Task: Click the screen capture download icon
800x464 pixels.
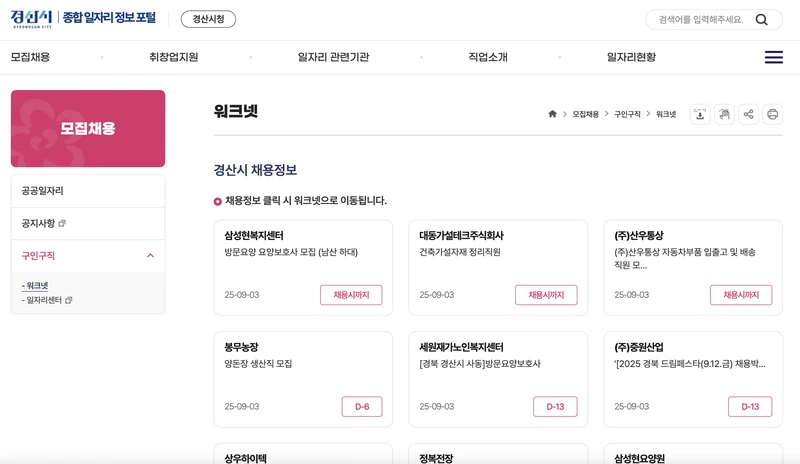Action: pyautogui.click(x=700, y=114)
